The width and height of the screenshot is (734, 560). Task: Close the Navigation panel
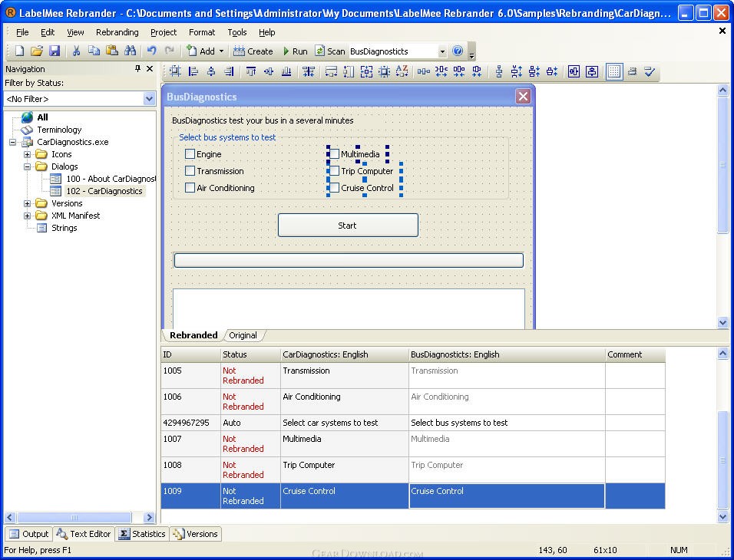coord(150,69)
